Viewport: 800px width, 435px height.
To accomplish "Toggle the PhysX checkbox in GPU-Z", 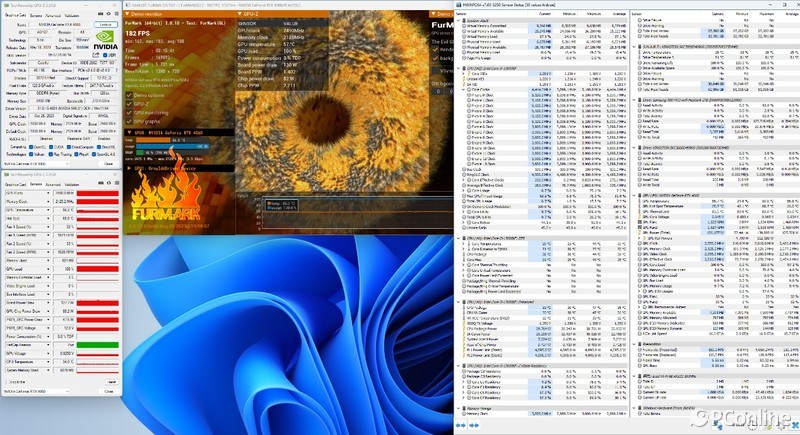I will pos(78,154).
